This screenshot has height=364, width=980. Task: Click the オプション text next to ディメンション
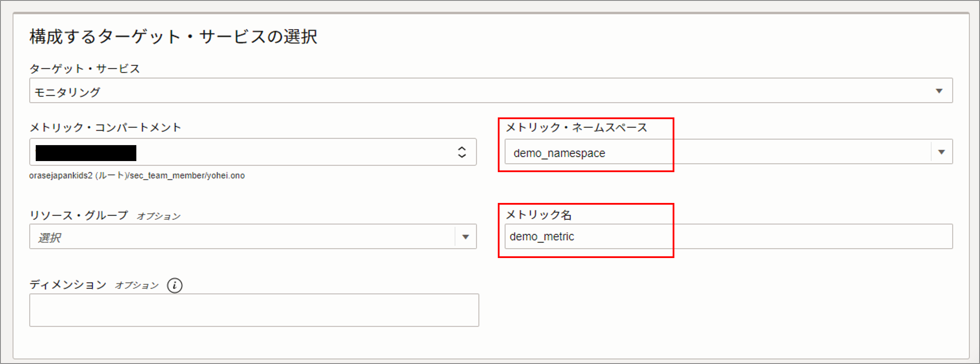tap(137, 285)
